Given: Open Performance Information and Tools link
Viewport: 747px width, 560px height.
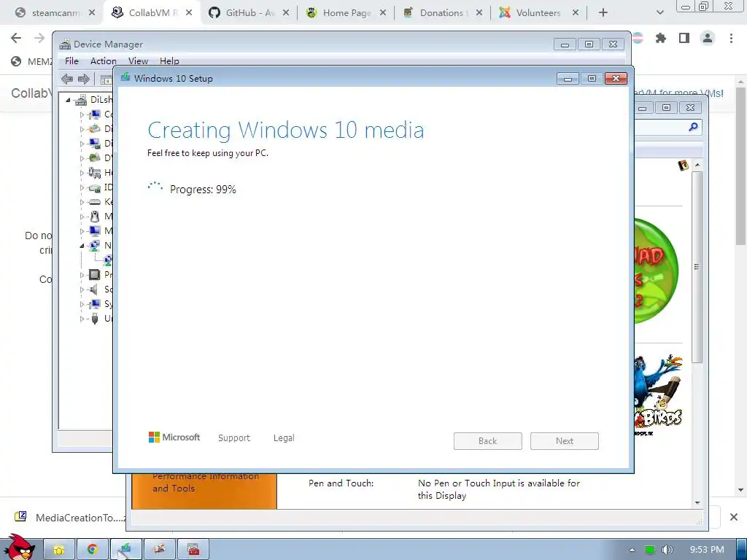Looking at the screenshot, I should (205, 482).
